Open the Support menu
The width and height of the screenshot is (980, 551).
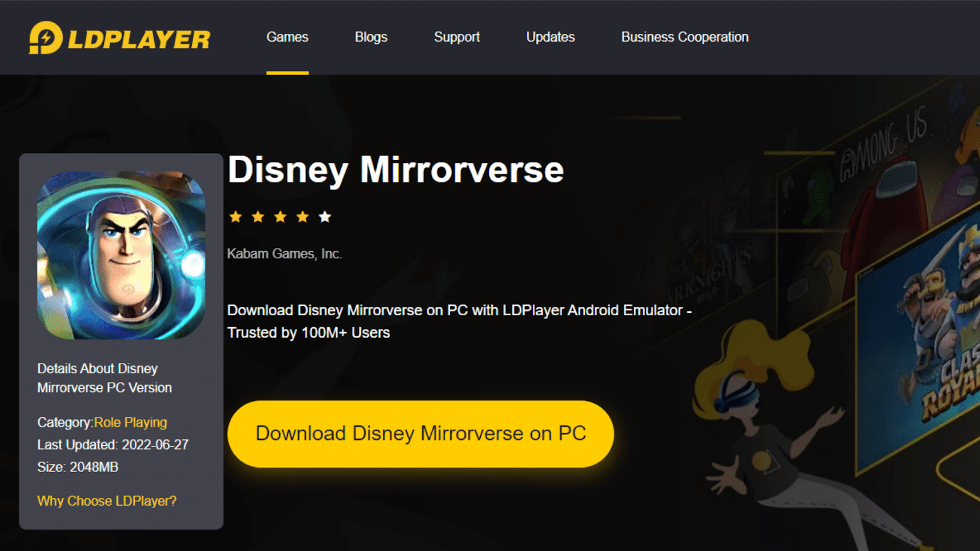click(457, 37)
